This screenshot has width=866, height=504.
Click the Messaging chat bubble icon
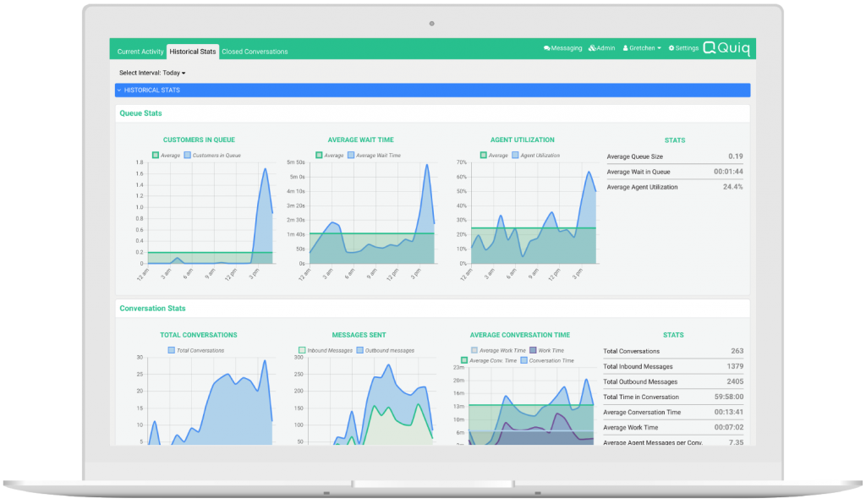pyautogui.click(x=547, y=48)
